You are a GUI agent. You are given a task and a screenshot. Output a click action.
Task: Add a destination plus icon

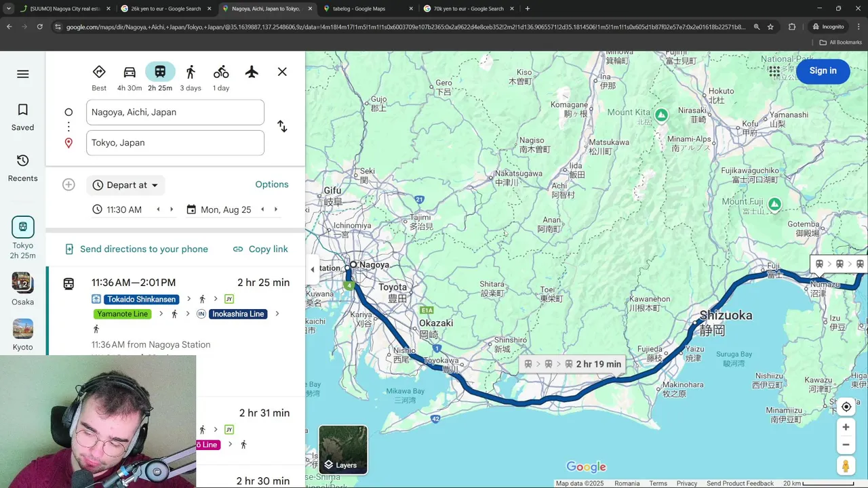pyautogui.click(x=68, y=184)
